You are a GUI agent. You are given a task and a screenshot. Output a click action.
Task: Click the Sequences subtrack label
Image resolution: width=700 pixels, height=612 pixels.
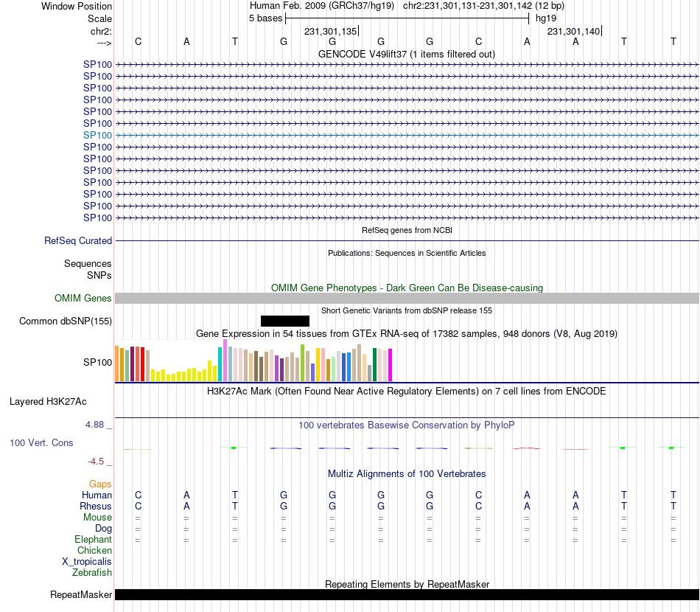tap(88, 263)
